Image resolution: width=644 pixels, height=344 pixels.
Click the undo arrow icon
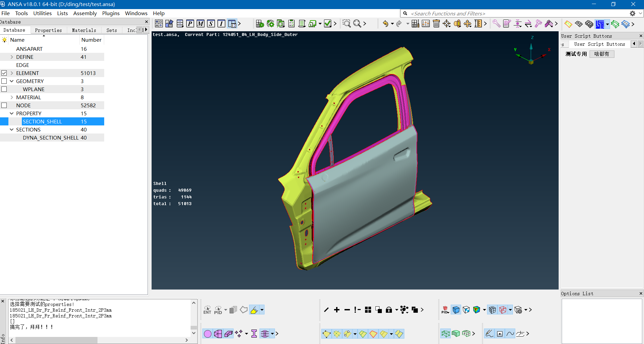coord(386,24)
